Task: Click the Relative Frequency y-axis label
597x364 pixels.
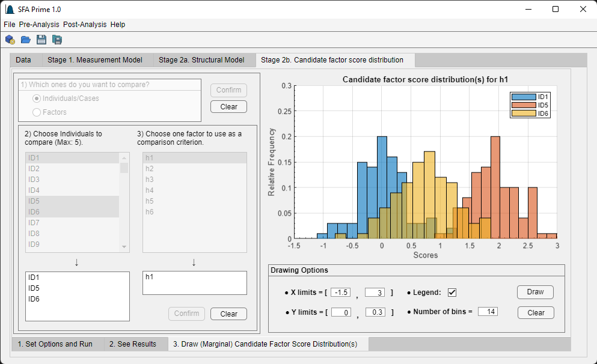Action: pyautogui.click(x=271, y=162)
